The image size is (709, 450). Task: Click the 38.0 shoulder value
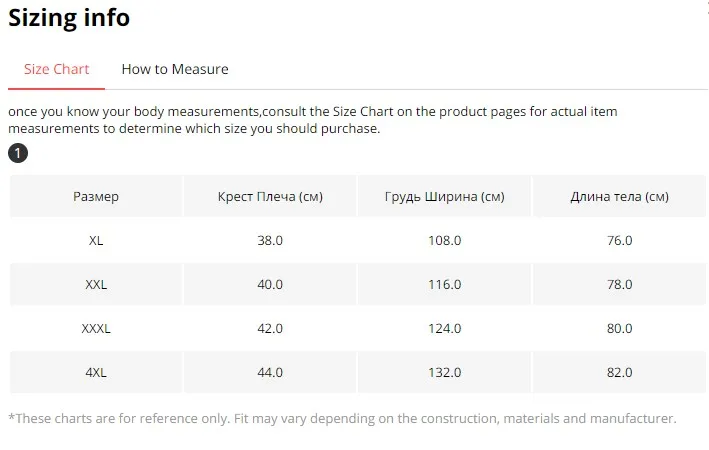coord(270,240)
